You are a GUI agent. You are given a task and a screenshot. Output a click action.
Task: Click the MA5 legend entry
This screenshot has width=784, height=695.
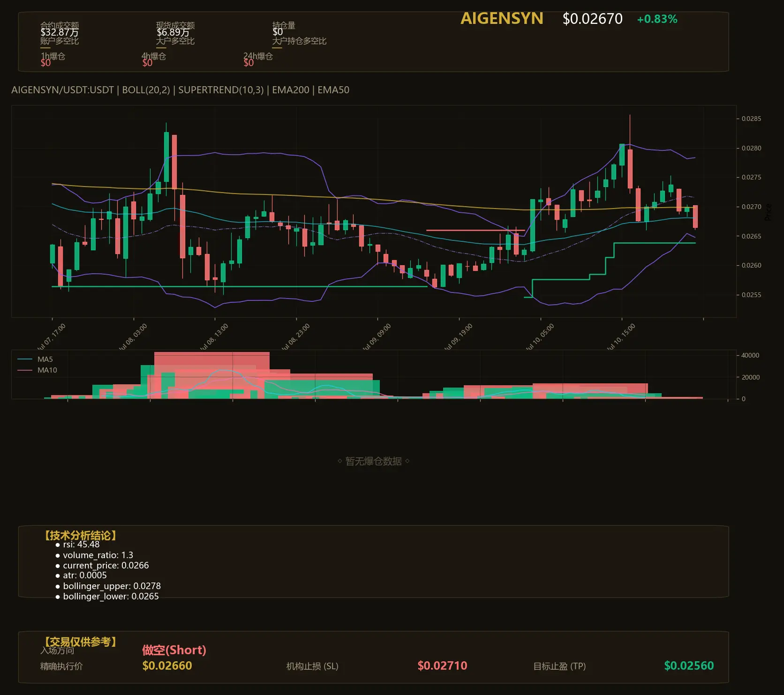(36, 359)
